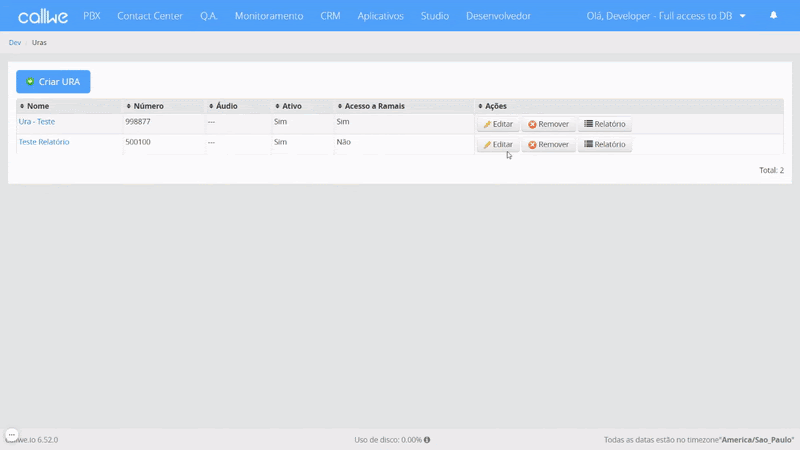Go to the Dev breadcrumb link
Screen dimensions: 800x450
(15, 42)
